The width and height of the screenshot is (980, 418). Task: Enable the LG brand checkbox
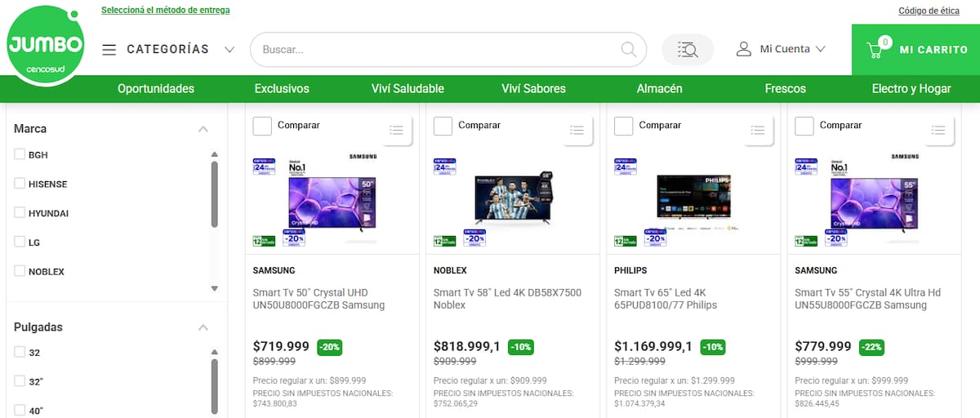click(x=20, y=242)
